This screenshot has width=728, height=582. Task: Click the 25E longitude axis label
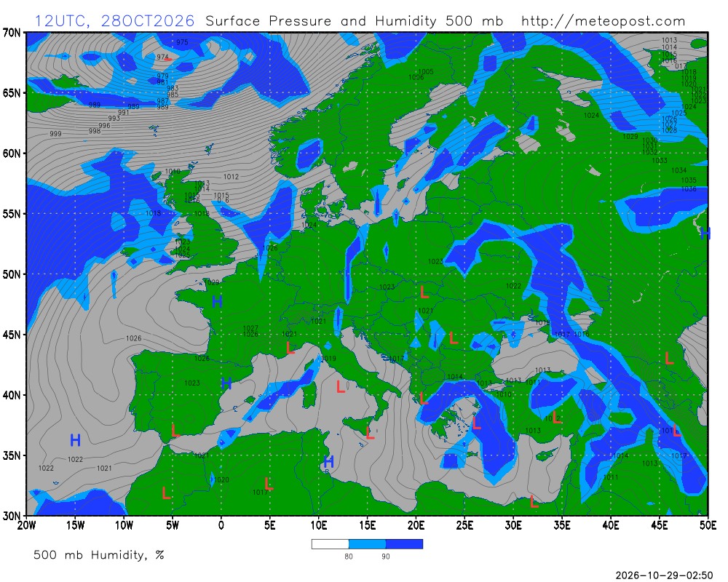click(x=464, y=525)
